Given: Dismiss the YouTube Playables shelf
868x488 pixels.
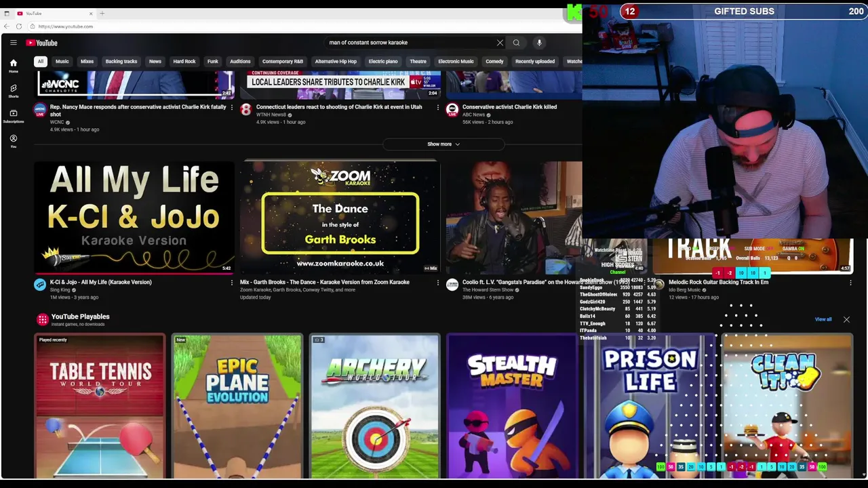Looking at the screenshot, I should coord(846,319).
